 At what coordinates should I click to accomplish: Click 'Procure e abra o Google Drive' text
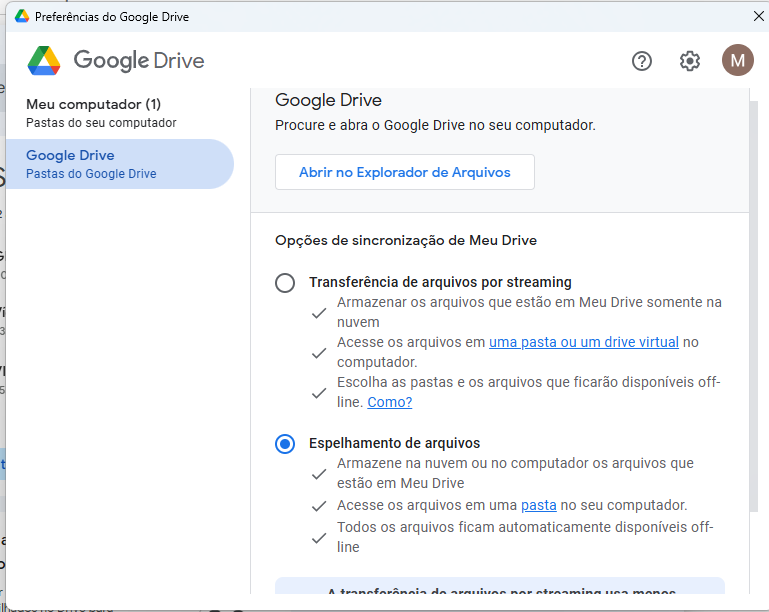[435, 126]
